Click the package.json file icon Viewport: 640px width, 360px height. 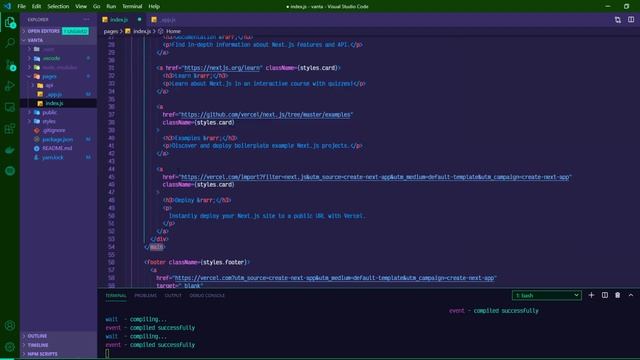(37, 139)
